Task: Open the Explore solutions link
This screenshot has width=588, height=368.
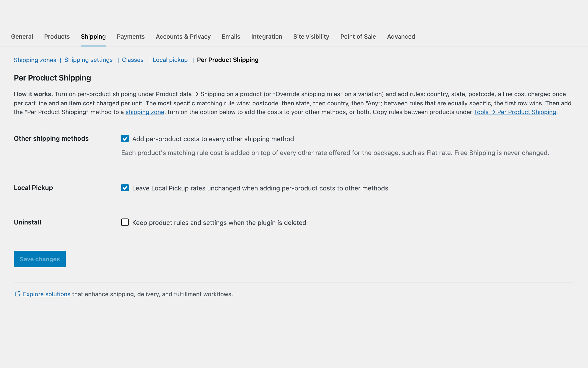Action: (x=47, y=294)
